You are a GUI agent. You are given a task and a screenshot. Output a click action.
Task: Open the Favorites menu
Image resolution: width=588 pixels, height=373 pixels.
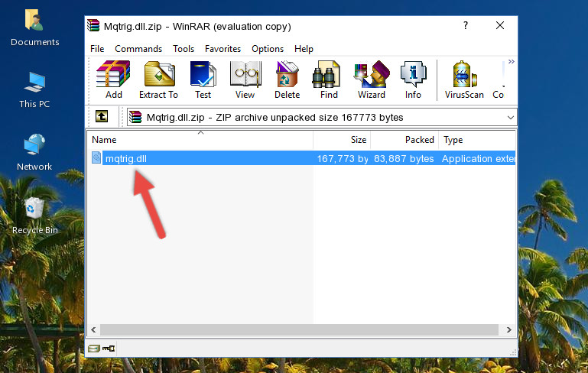[x=223, y=49]
